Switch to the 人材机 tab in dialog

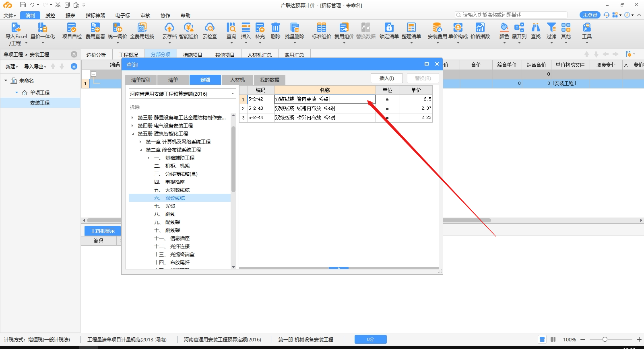(x=237, y=80)
